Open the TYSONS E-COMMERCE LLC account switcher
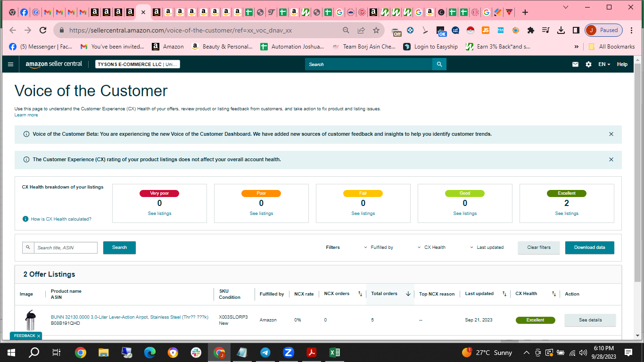Screen dimensions: 644x362 pyautogui.click(x=138, y=64)
